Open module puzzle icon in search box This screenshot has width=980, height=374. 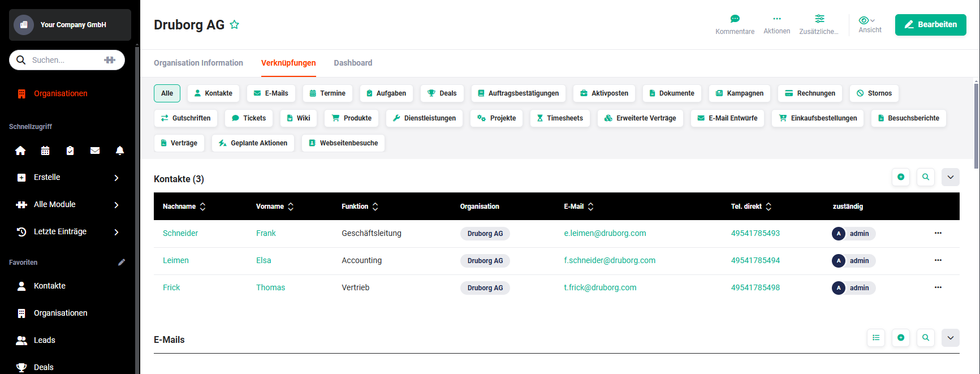110,60
